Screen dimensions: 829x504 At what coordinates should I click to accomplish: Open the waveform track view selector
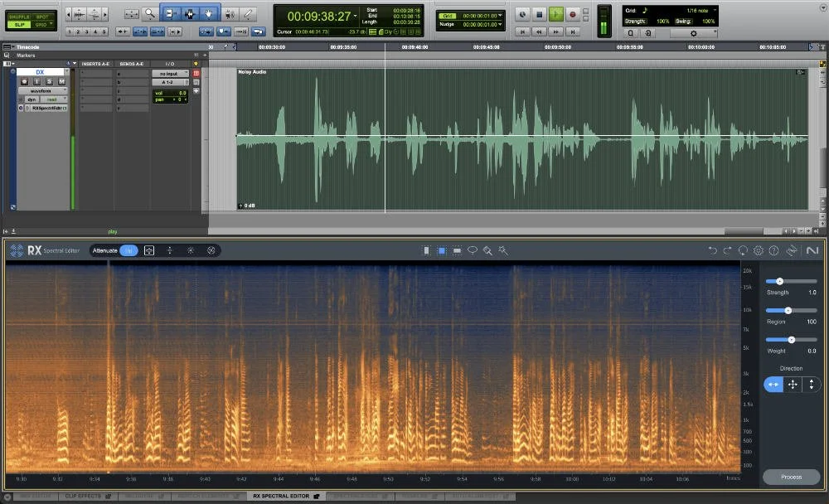[x=43, y=91]
